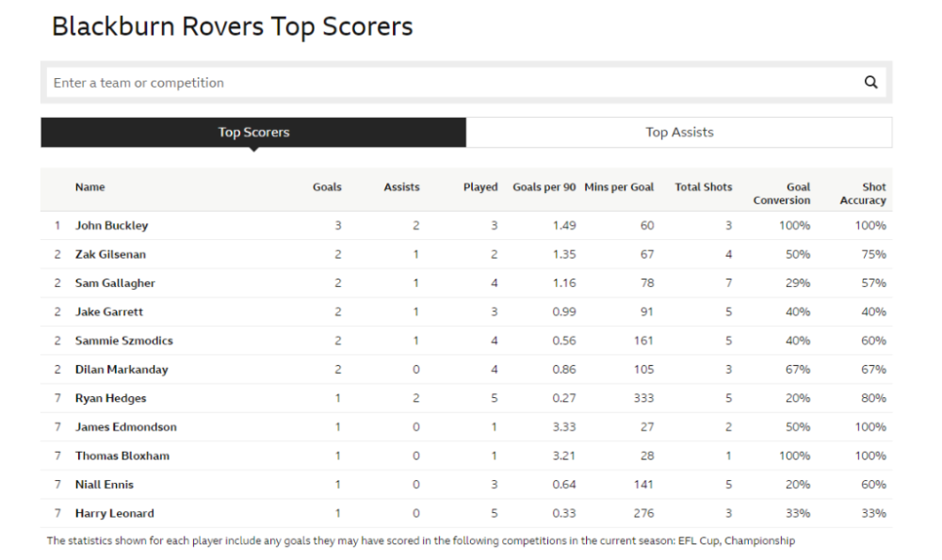942x560 pixels.
Task: Click the Shot Accuracy column header
Action: click(x=863, y=194)
